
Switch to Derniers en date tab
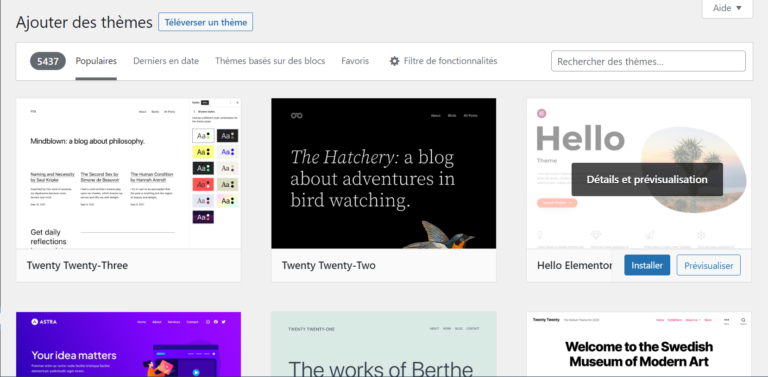[x=166, y=61]
